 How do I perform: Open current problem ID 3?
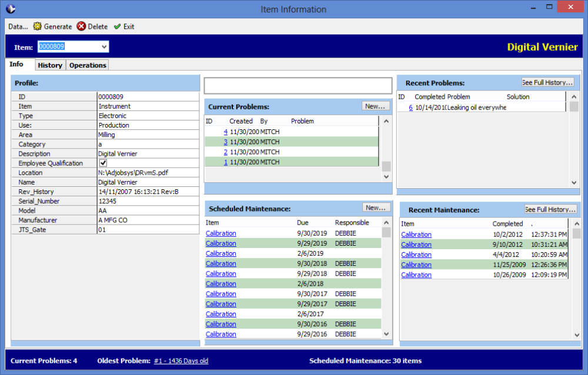point(225,142)
